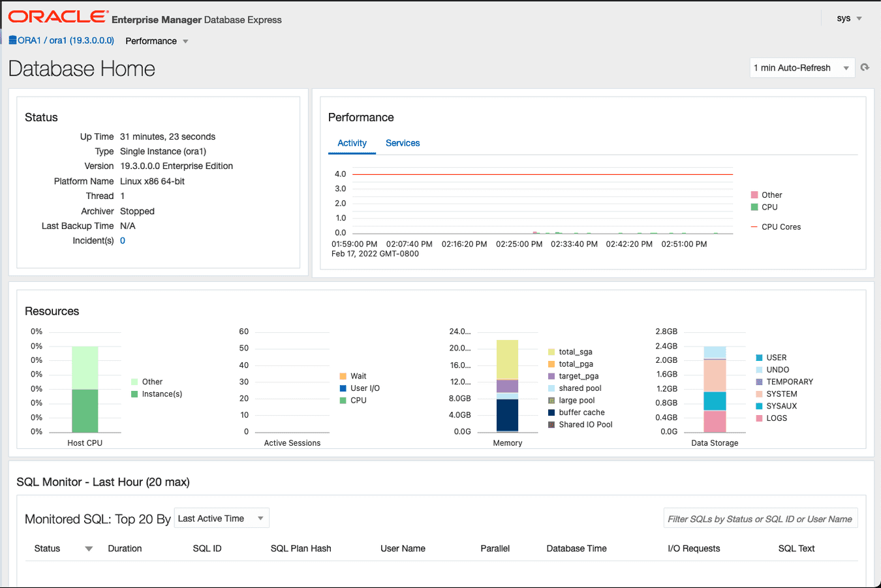Click the filter SQLs input field
Viewport: 881px width, 588px height.
760,519
